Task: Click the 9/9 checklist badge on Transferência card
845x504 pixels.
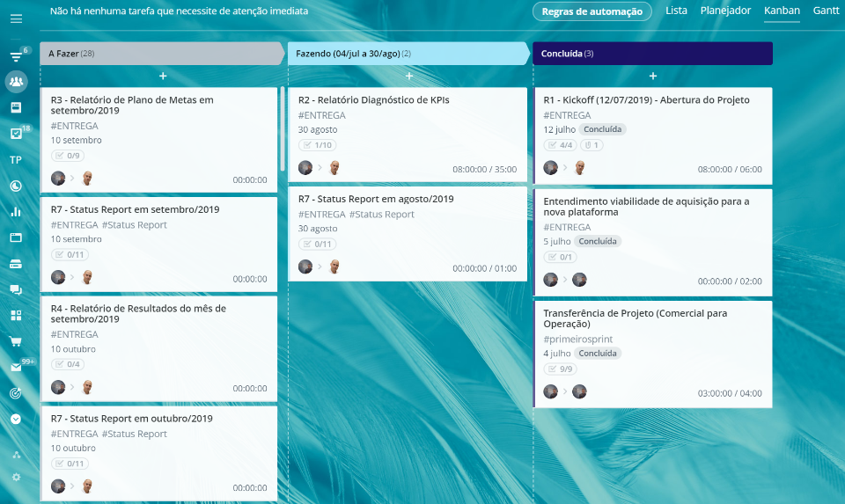Action: [560, 369]
